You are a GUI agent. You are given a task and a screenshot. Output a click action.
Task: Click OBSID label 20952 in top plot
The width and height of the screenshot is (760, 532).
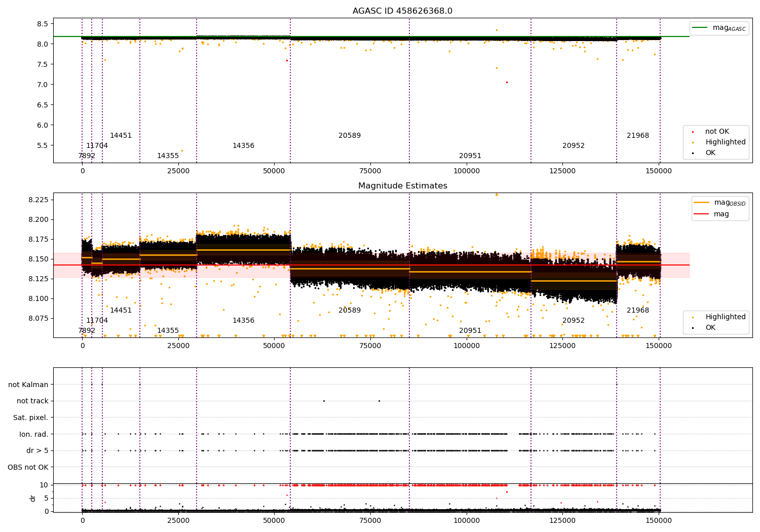574,146
